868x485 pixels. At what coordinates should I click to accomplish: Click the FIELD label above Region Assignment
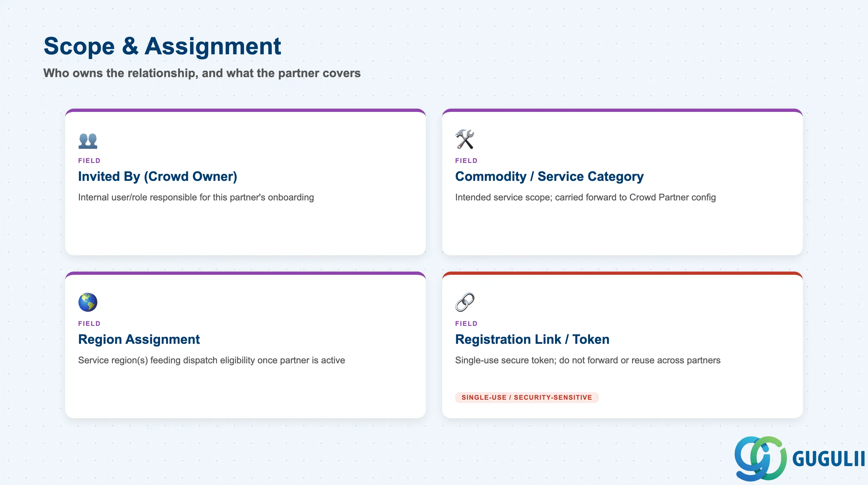click(x=89, y=323)
